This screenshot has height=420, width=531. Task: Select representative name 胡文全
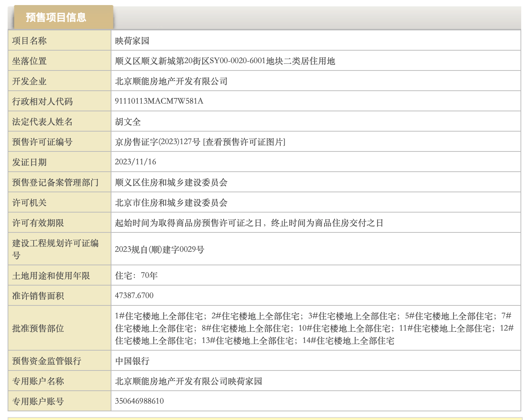click(x=128, y=122)
